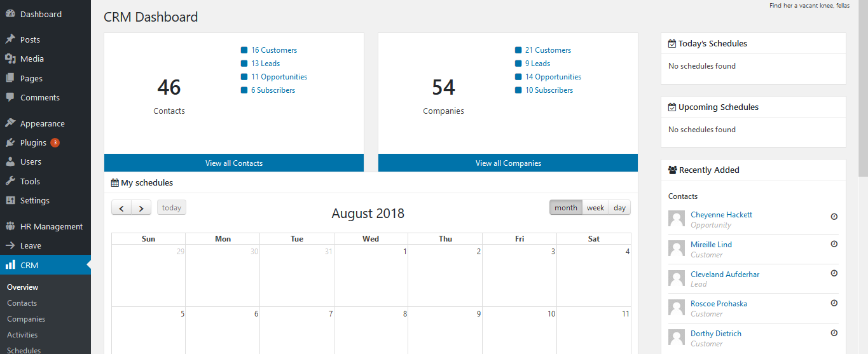Click the clock icon beside Cheyenne Hackett
This screenshot has height=354, width=868.
[x=834, y=216]
